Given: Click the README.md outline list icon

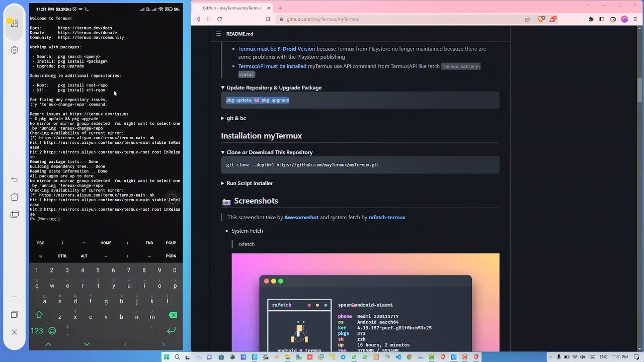Looking at the screenshot, I should click(x=218, y=34).
